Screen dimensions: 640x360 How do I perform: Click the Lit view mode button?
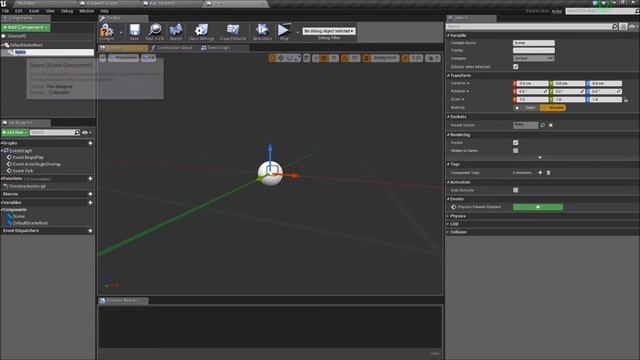[x=148, y=58]
